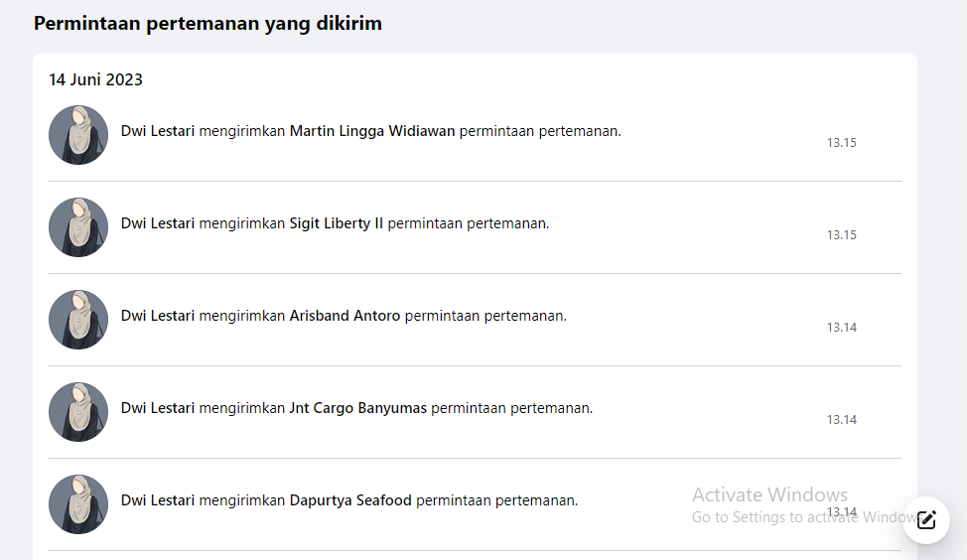Image resolution: width=967 pixels, height=560 pixels.
Task: Click avatar beside Jnt Cargo Banyumas request
Action: click(x=78, y=412)
